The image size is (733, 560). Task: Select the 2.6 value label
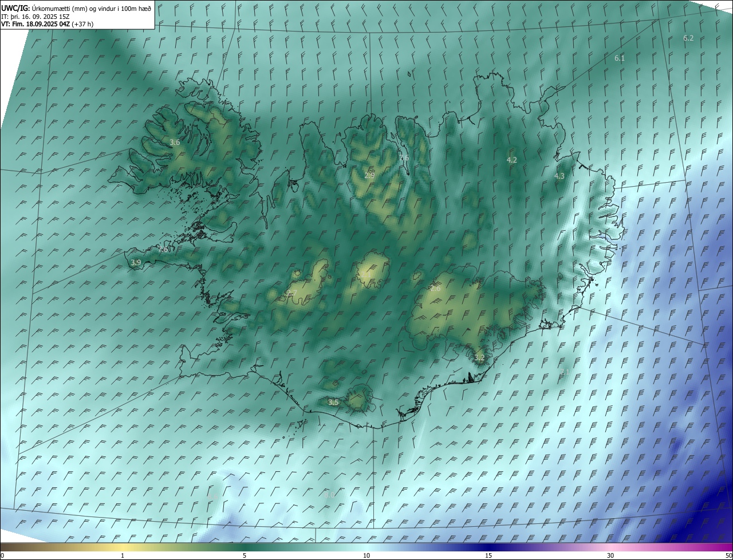435,289
